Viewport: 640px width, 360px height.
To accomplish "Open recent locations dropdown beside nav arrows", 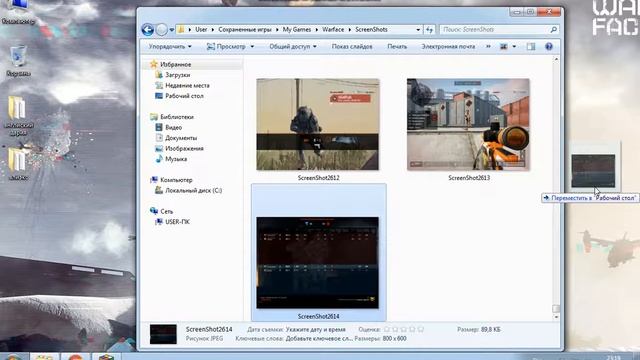I will pos(172,30).
